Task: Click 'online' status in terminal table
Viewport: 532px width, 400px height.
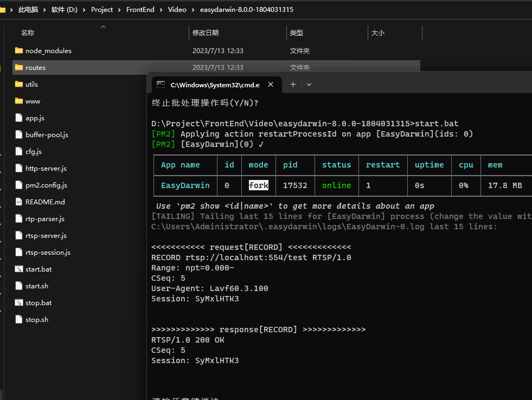Action: click(x=337, y=185)
